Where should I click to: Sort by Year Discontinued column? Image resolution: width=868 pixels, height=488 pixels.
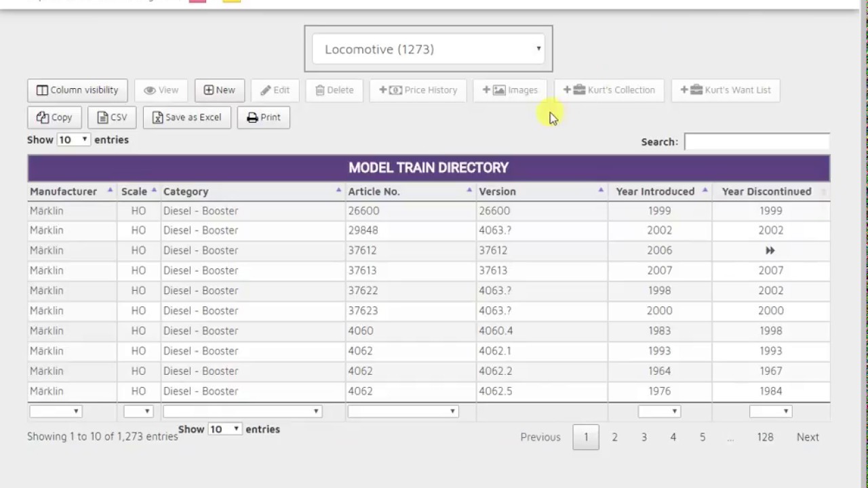pyautogui.click(x=771, y=191)
